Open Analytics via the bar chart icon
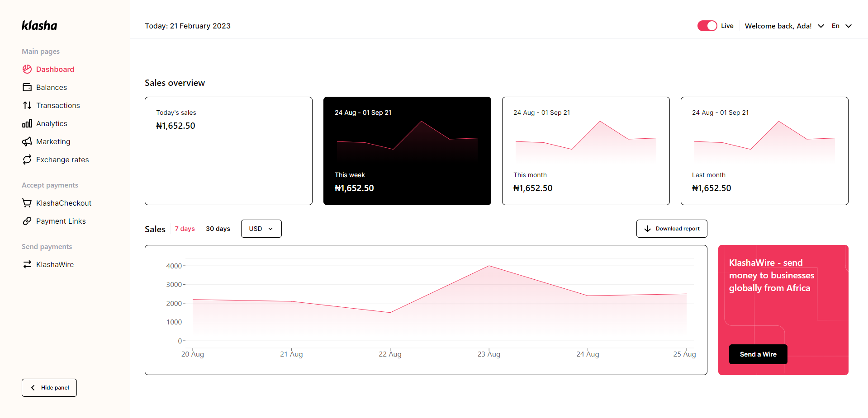This screenshot has height=418, width=868. coord(27,123)
